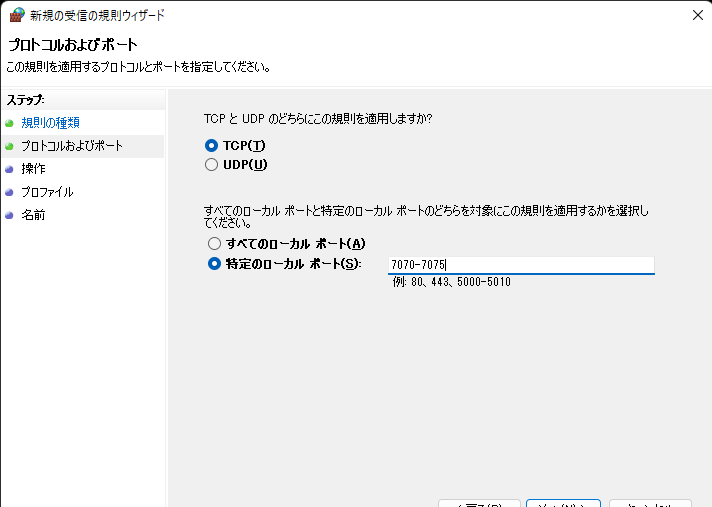Click the green bullet beside 規則の種類
This screenshot has width=712, height=507.
[10, 123]
